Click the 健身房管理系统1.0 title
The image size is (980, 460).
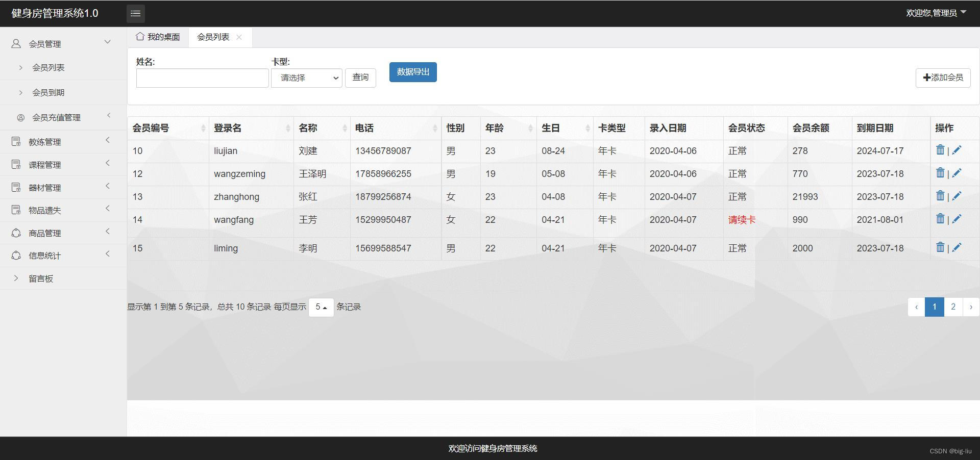pyautogui.click(x=55, y=13)
